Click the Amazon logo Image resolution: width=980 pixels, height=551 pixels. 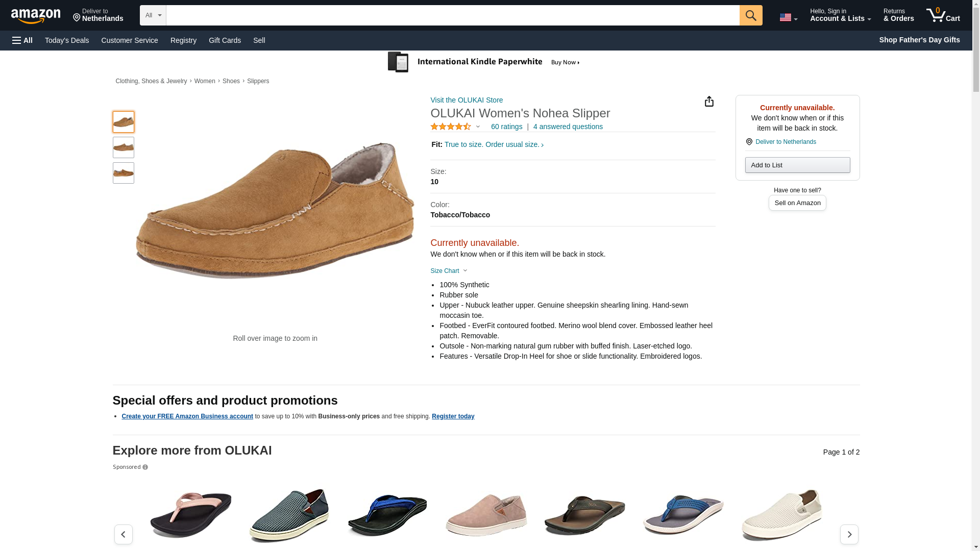coord(36,16)
